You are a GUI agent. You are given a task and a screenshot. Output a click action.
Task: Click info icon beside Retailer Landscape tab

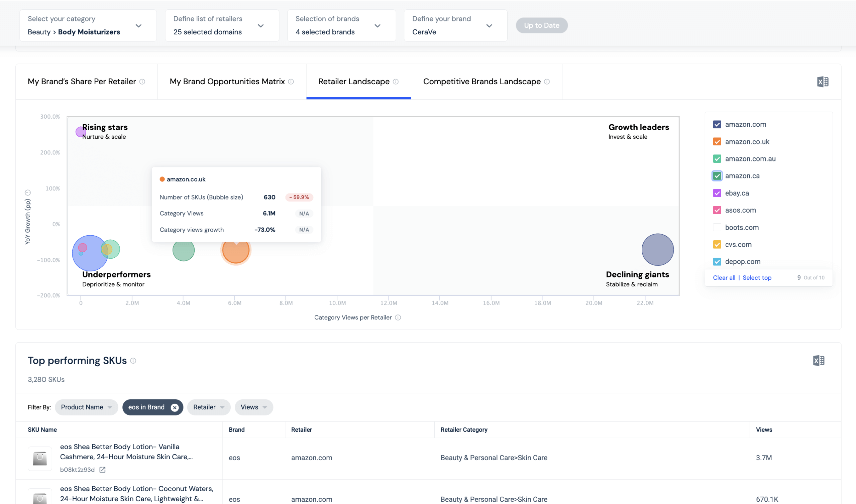click(x=396, y=82)
